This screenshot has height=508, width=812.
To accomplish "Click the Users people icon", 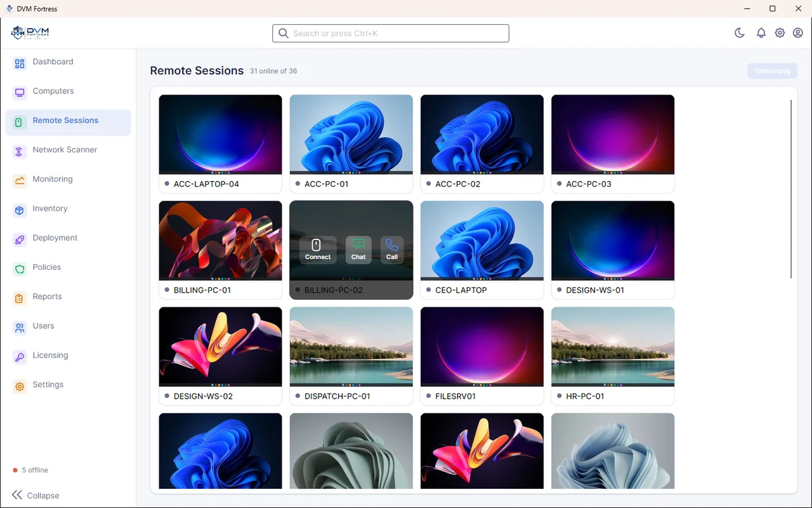I will point(20,327).
